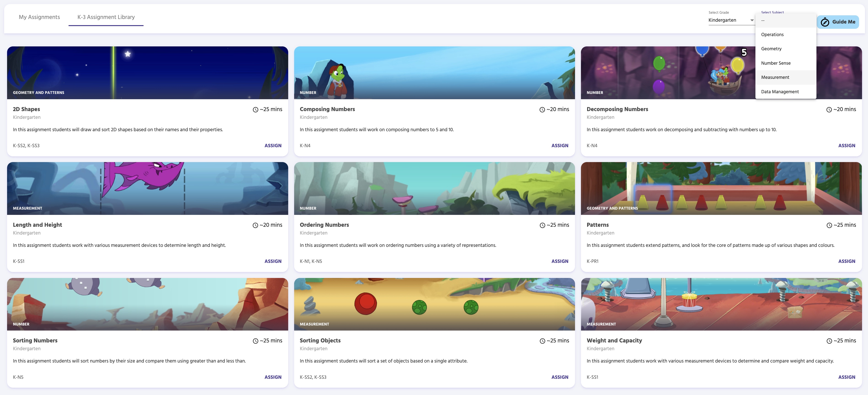Click clock icon on Sorting Objects card
This screenshot has height=395, width=868.
tap(542, 341)
